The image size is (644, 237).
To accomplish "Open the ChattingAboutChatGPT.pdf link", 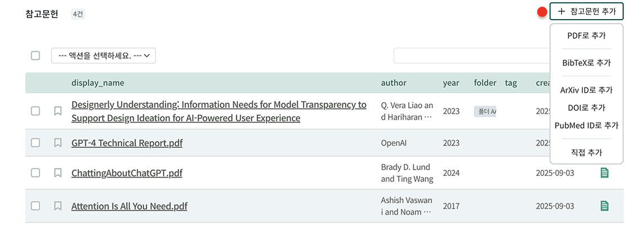I will click(127, 173).
